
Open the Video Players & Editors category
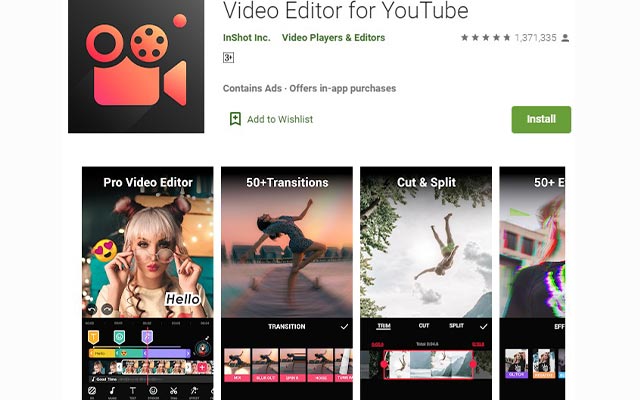coord(333,38)
